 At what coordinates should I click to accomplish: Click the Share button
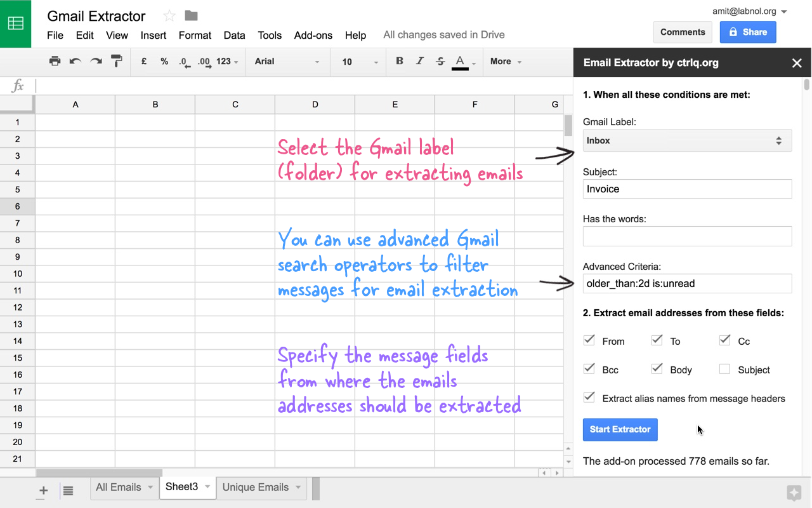point(748,32)
